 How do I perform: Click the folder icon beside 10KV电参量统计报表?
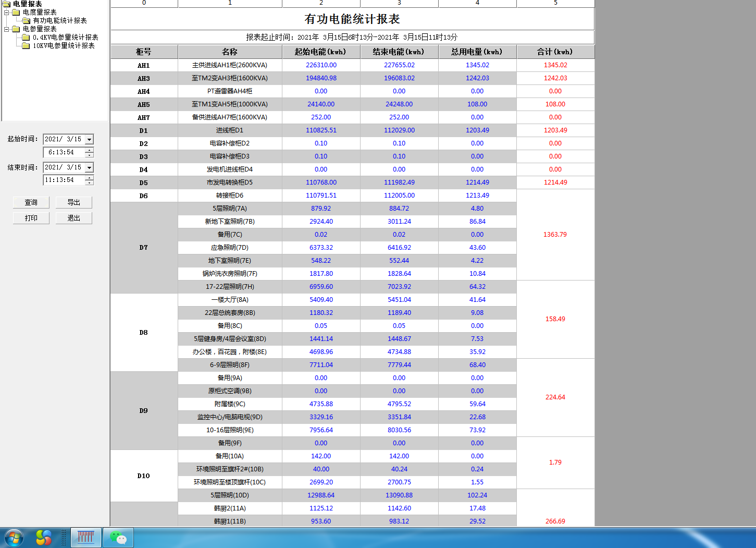coord(26,46)
